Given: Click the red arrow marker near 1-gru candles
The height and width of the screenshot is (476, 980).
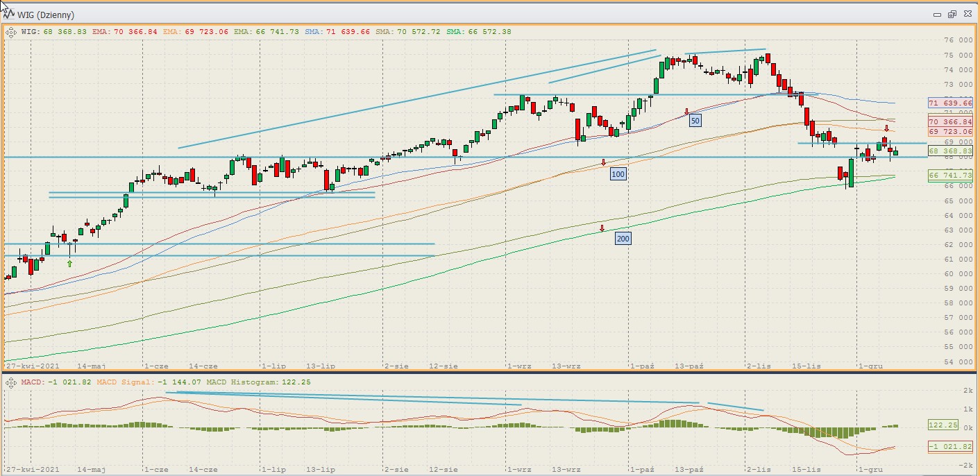Looking at the screenshot, I should [886, 128].
